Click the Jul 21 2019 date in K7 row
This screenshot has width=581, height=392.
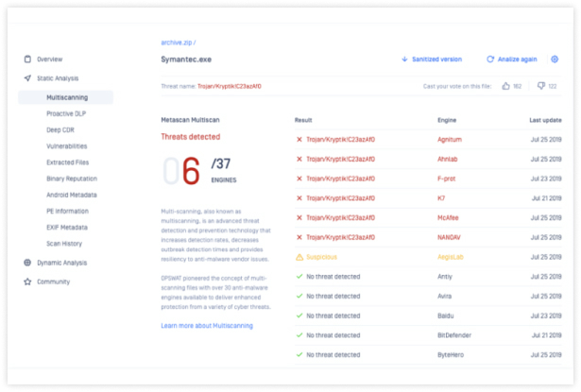coord(547,198)
